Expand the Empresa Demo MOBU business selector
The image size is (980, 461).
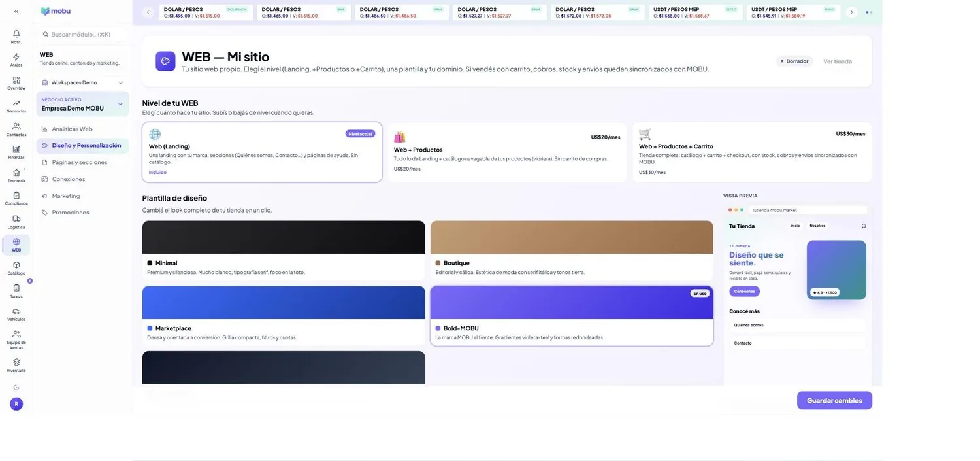82,104
